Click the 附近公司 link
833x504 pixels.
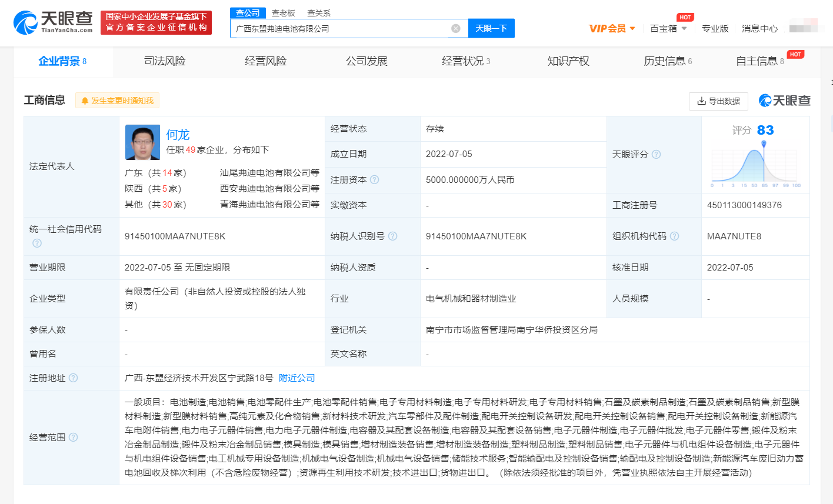click(296, 378)
